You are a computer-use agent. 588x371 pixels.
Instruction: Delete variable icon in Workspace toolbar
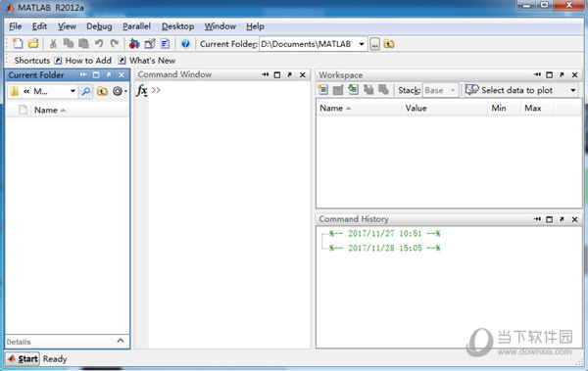click(383, 90)
